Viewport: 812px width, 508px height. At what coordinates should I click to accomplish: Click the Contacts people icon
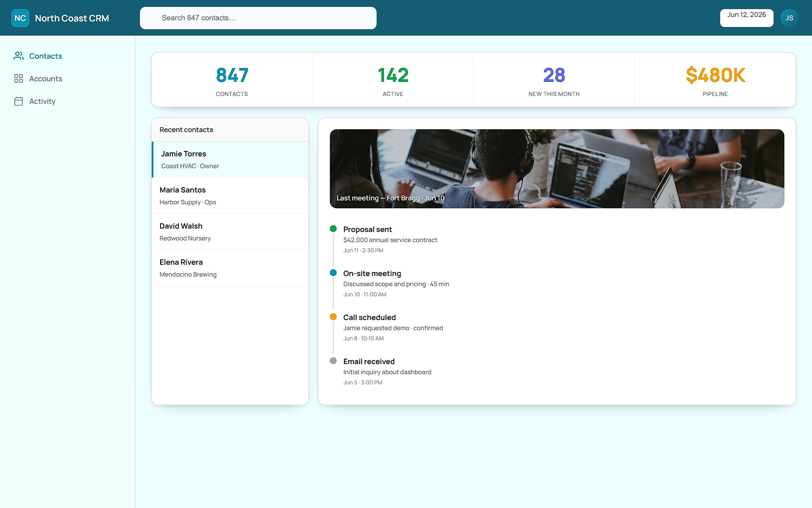[x=19, y=56]
